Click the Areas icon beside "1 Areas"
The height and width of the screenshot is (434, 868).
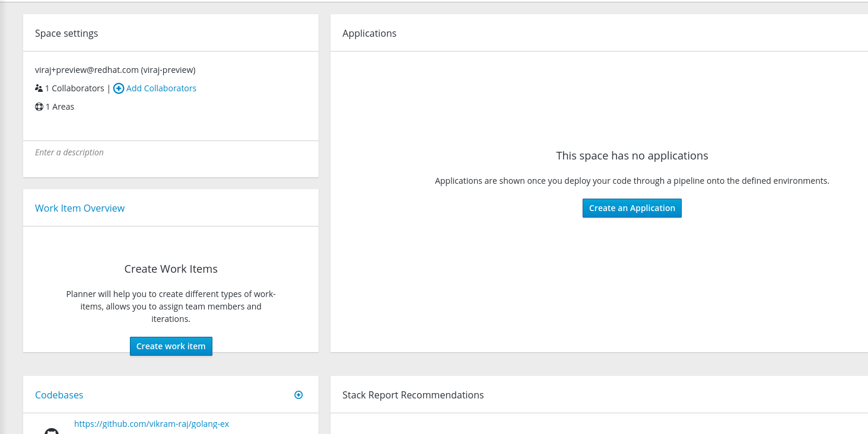click(x=39, y=106)
